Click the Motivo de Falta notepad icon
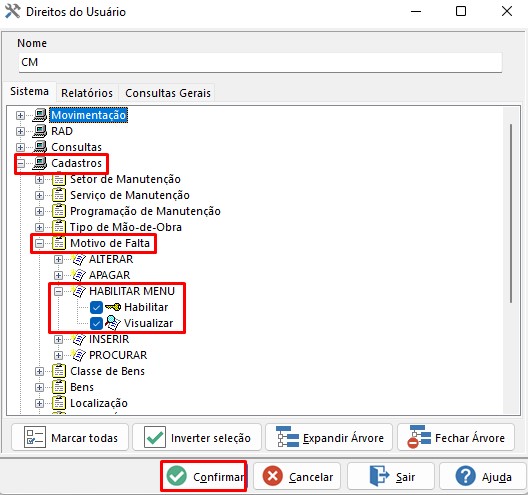The image size is (528, 495). [x=59, y=243]
